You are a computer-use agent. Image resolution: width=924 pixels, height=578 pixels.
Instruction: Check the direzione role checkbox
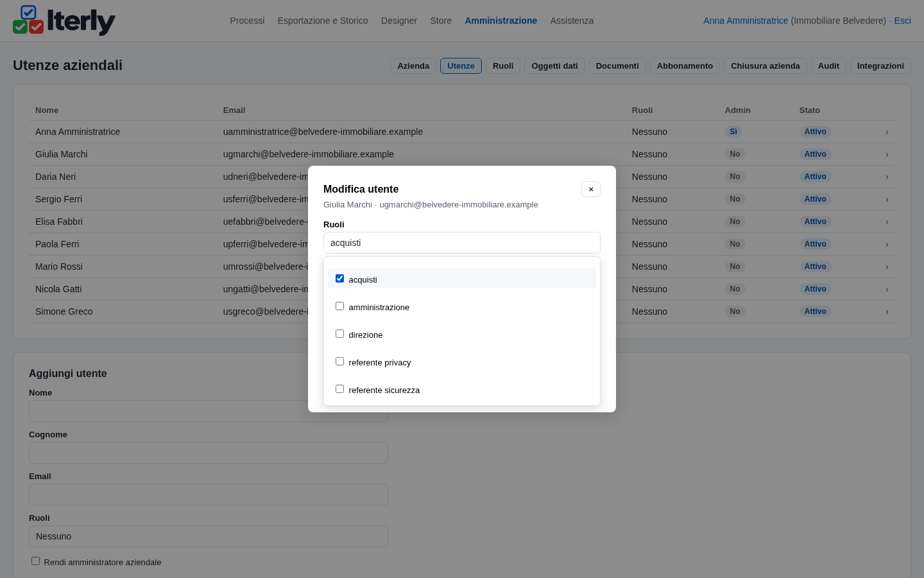pyautogui.click(x=339, y=333)
